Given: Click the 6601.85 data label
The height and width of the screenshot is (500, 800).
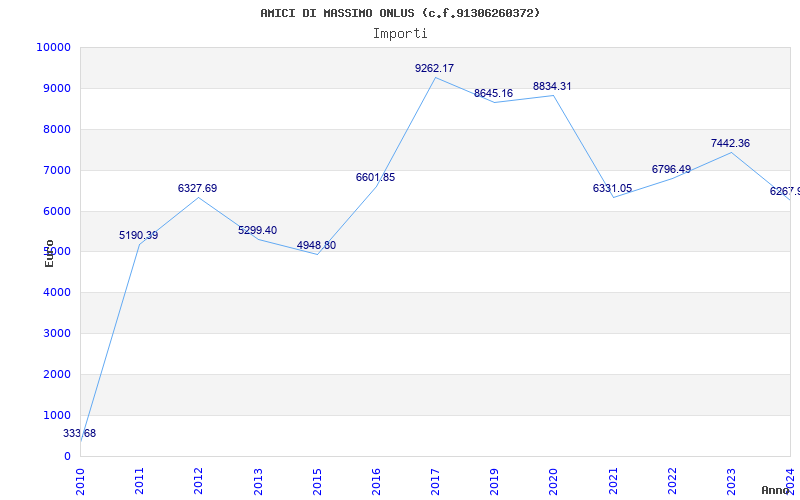Looking at the screenshot, I should click(375, 178).
